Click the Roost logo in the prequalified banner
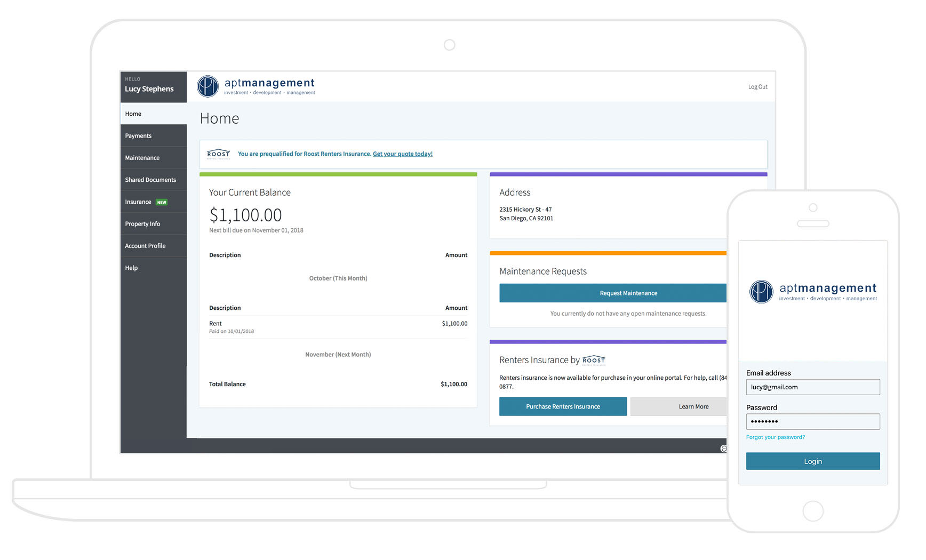 pyautogui.click(x=218, y=154)
